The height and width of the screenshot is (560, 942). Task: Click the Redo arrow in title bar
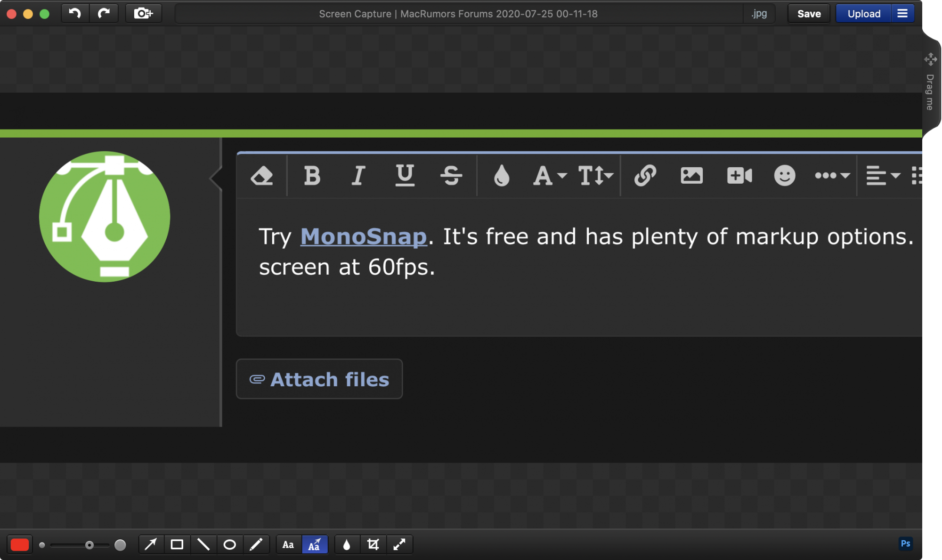104,13
